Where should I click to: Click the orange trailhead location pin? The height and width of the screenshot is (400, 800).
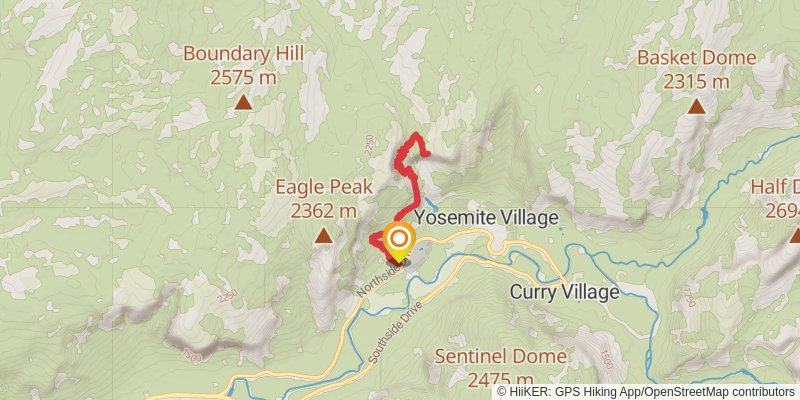pos(399,243)
